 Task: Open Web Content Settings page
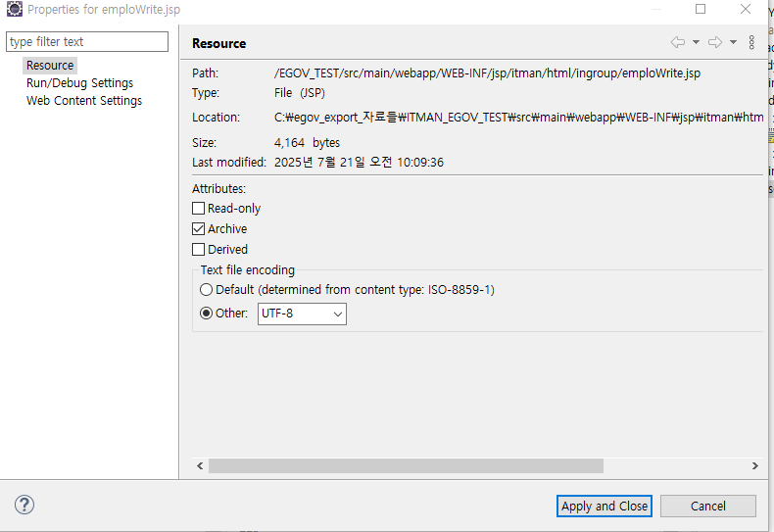(x=84, y=101)
